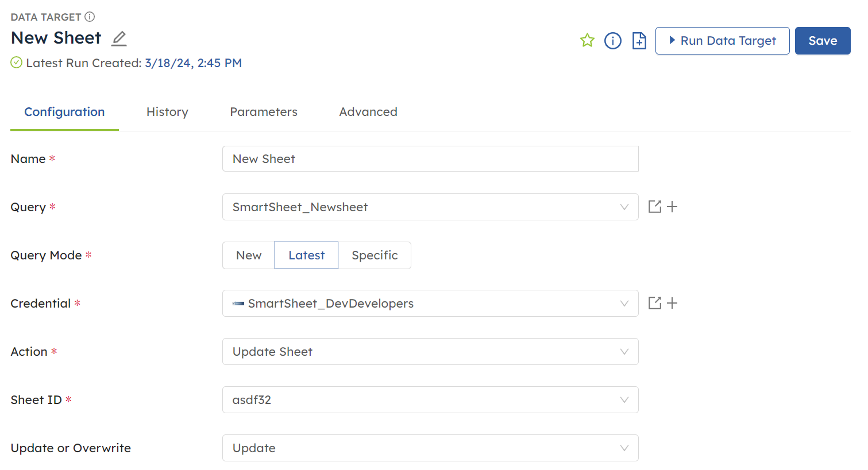Switch to the History tab
The image size is (868, 470).
167,111
